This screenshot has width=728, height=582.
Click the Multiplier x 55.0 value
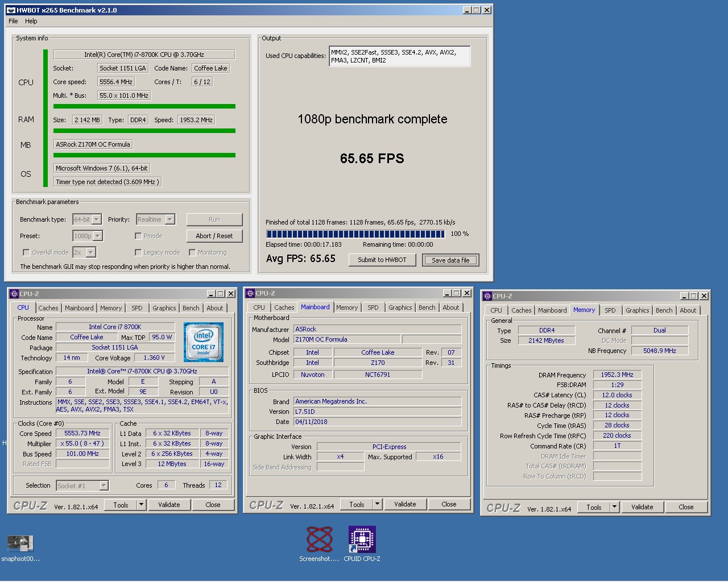(x=82, y=444)
